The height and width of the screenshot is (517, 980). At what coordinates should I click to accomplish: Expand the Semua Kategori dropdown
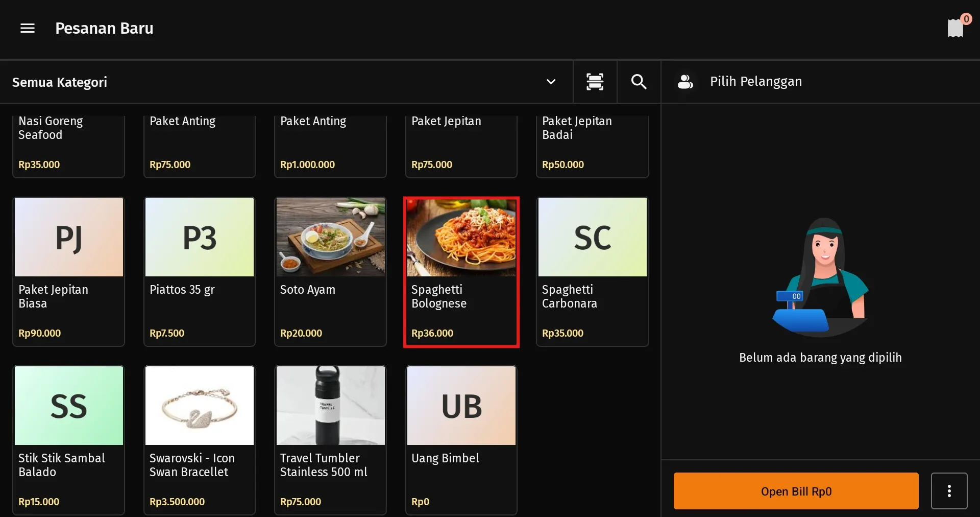click(x=551, y=82)
